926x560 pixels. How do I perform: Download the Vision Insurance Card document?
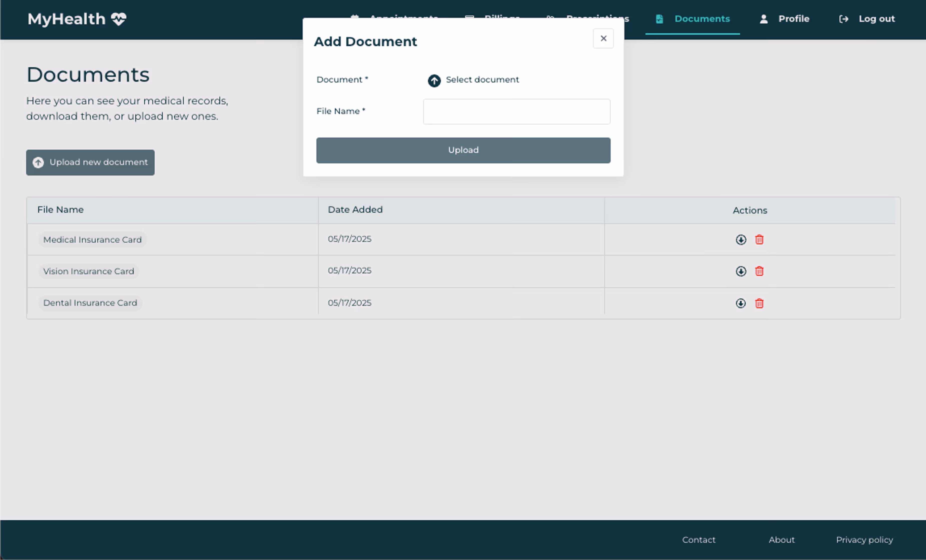(741, 271)
